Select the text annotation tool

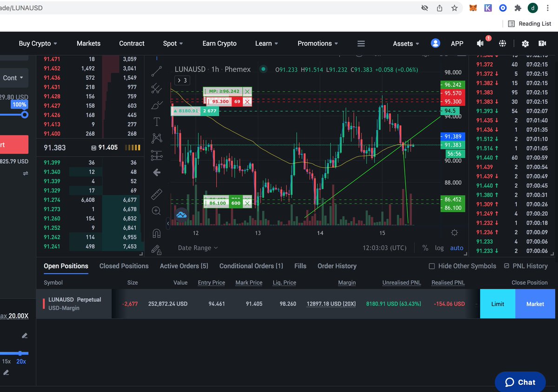coord(157,122)
